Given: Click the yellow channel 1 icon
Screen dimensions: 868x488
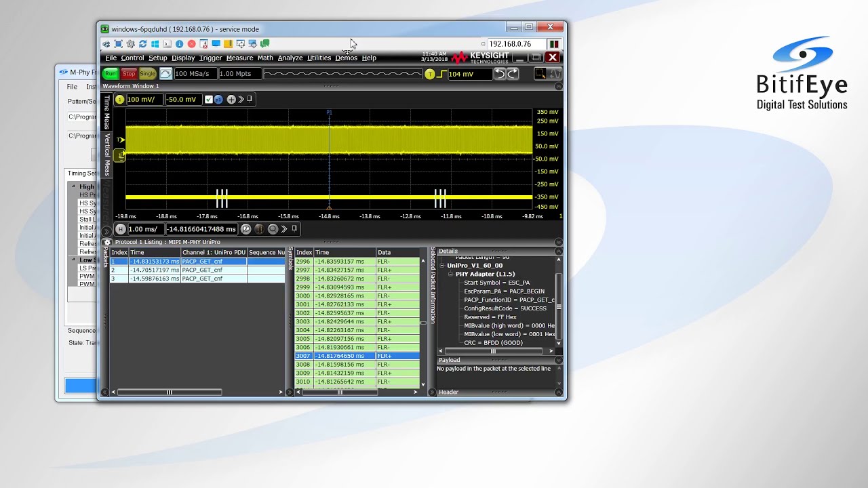Looking at the screenshot, I should click(120, 100).
